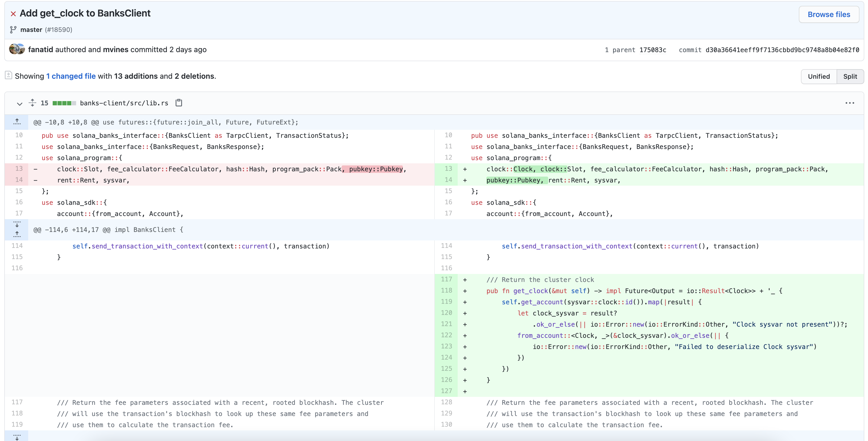
Task: Click line number 118 in the right pane
Action: click(x=446, y=290)
